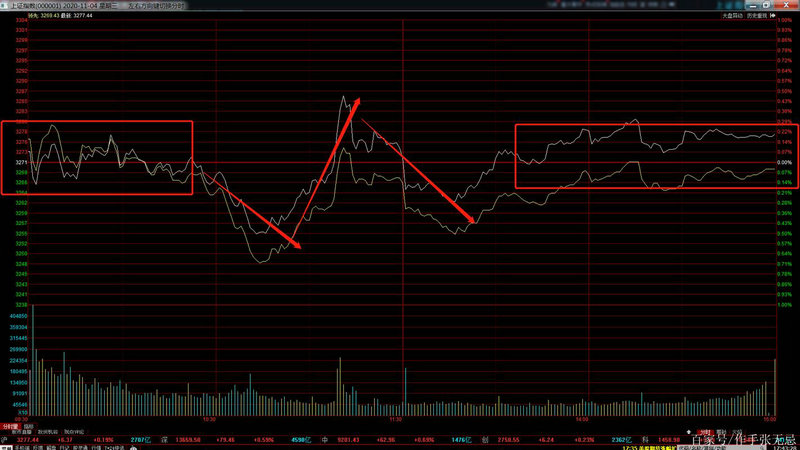
Task: Click the 0.00% percentage axis label
Action: click(x=784, y=162)
